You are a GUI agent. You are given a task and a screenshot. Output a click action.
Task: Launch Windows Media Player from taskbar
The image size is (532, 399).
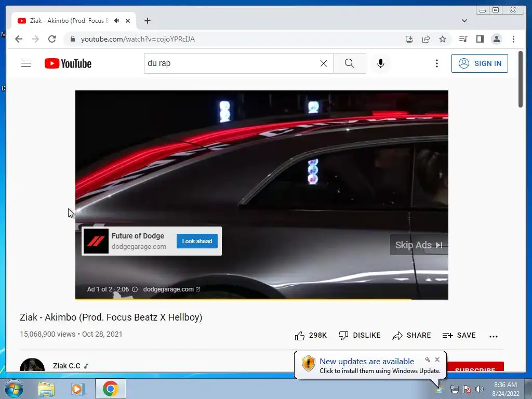coord(77,389)
